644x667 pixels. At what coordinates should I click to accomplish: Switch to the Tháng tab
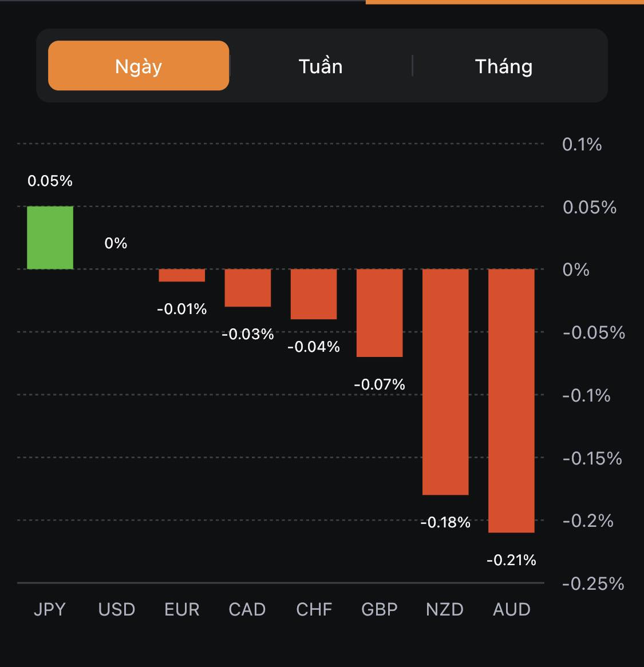(504, 66)
